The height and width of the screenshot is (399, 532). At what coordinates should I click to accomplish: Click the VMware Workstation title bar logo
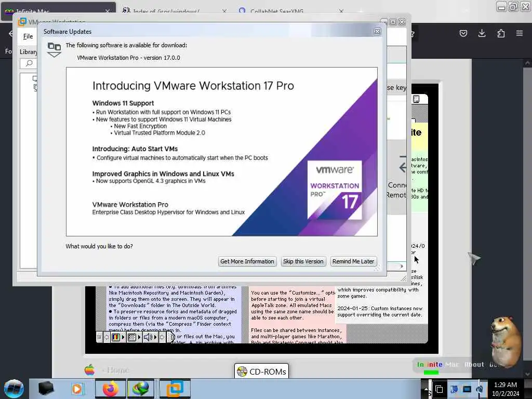[22, 22]
